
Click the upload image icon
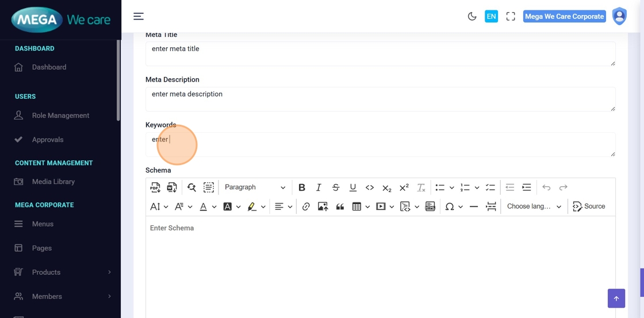[x=323, y=206]
